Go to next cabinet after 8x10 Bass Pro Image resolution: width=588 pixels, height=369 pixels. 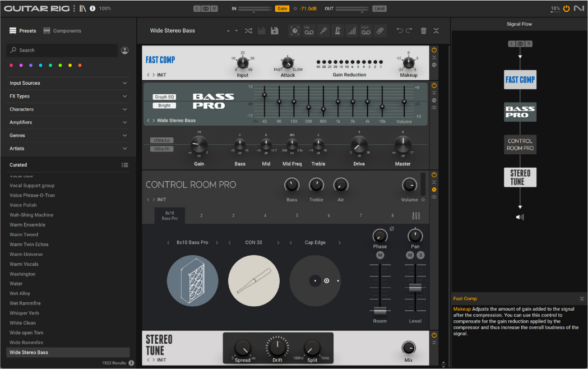click(217, 243)
